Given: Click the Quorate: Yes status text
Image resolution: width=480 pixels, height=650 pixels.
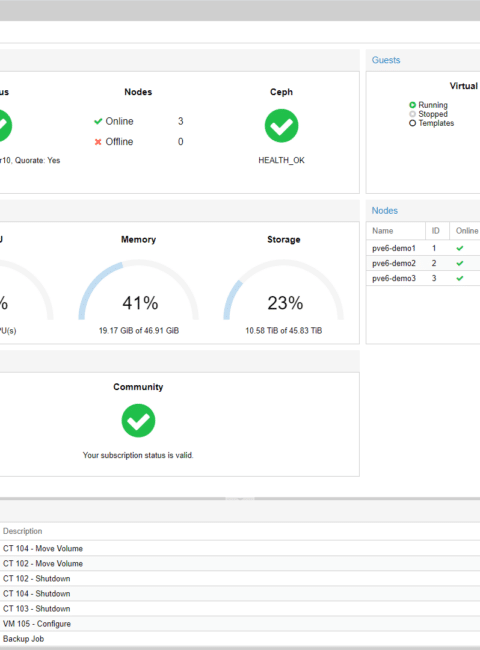Looking at the screenshot, I should pyautogui.click(x=37, y=160).
